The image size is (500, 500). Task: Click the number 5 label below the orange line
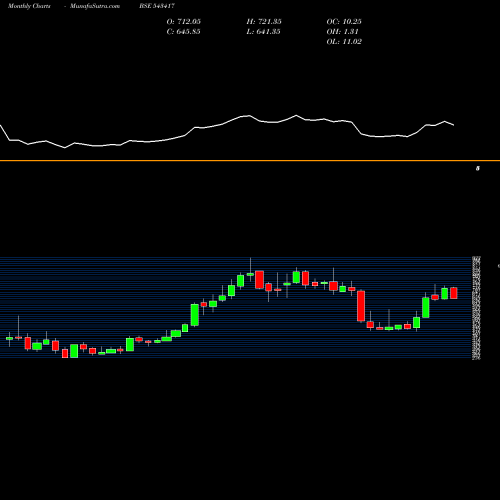click(478, 168)
